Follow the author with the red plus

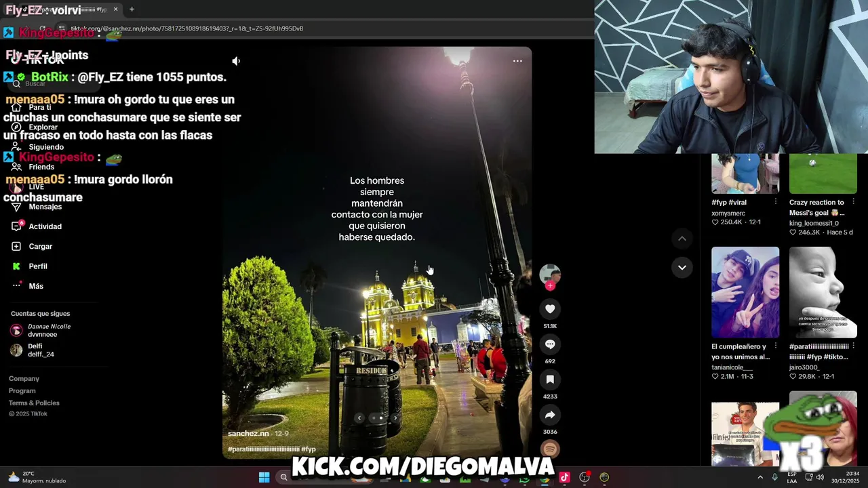click(550, 286)
